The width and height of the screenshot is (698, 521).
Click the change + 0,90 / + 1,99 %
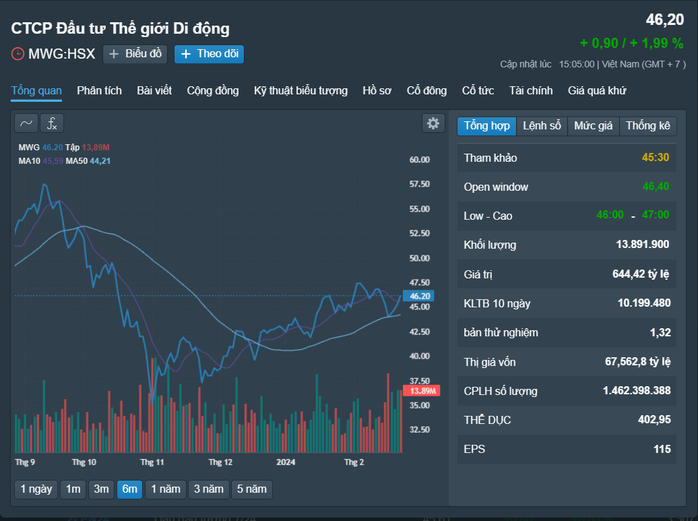tap(632, 43)
